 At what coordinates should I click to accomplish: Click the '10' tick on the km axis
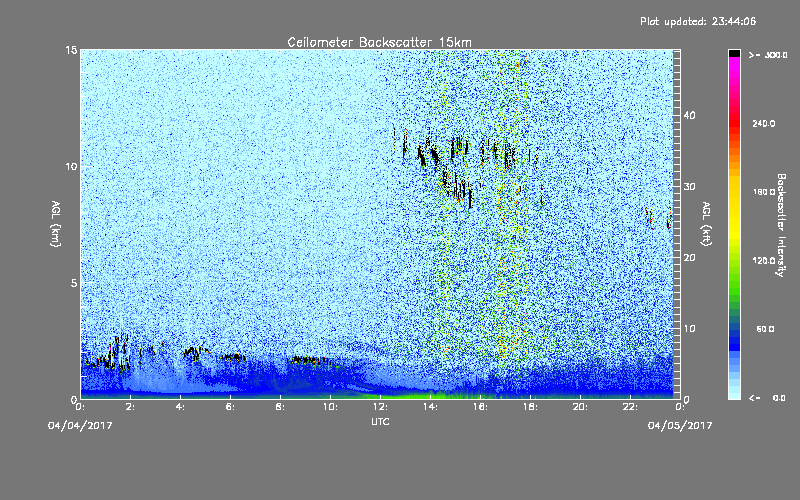(71, 167)
